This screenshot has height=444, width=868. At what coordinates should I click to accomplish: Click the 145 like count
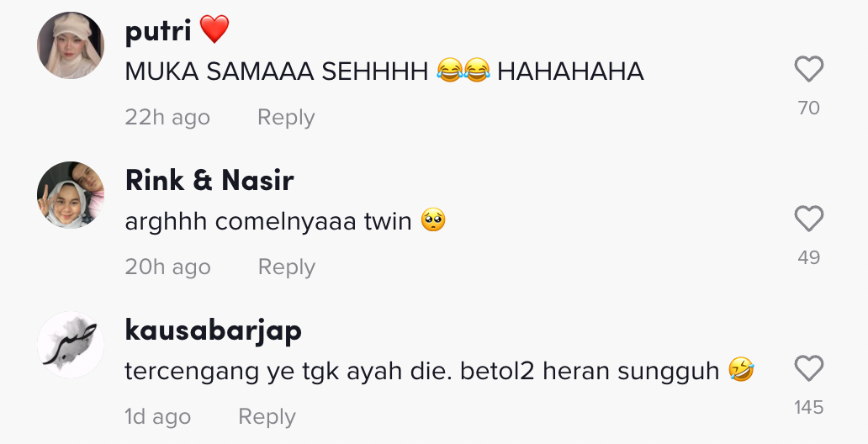point(808,407)
